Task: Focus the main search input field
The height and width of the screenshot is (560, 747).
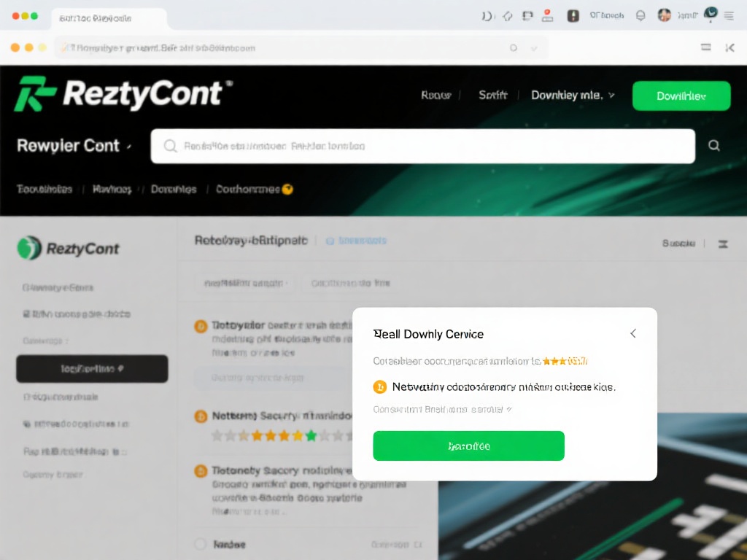Action: pyautogui.click(x=422, y=146)
